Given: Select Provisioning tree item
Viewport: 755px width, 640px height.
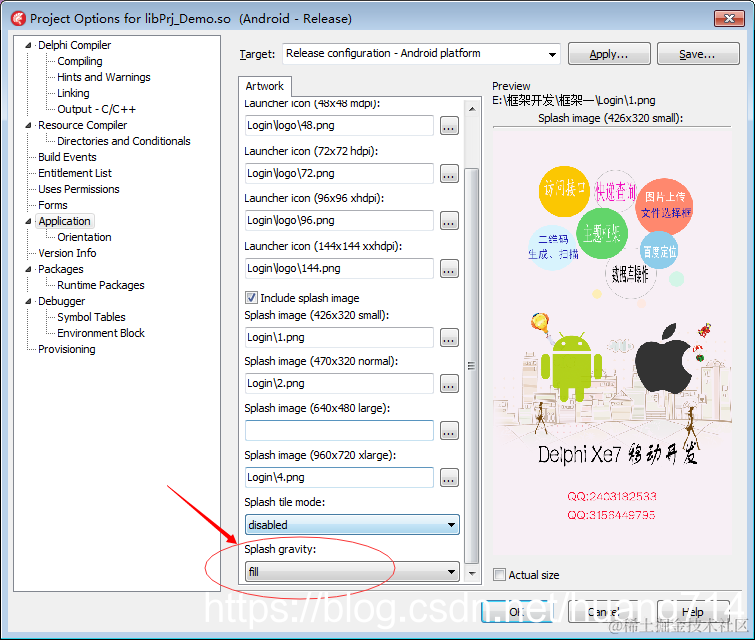Looking at the screenshot, I should point(66,349).
